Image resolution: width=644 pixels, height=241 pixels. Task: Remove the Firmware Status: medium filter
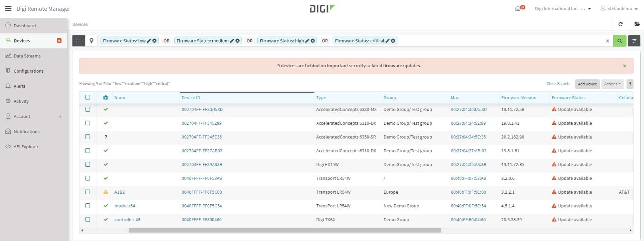(238, 41)
